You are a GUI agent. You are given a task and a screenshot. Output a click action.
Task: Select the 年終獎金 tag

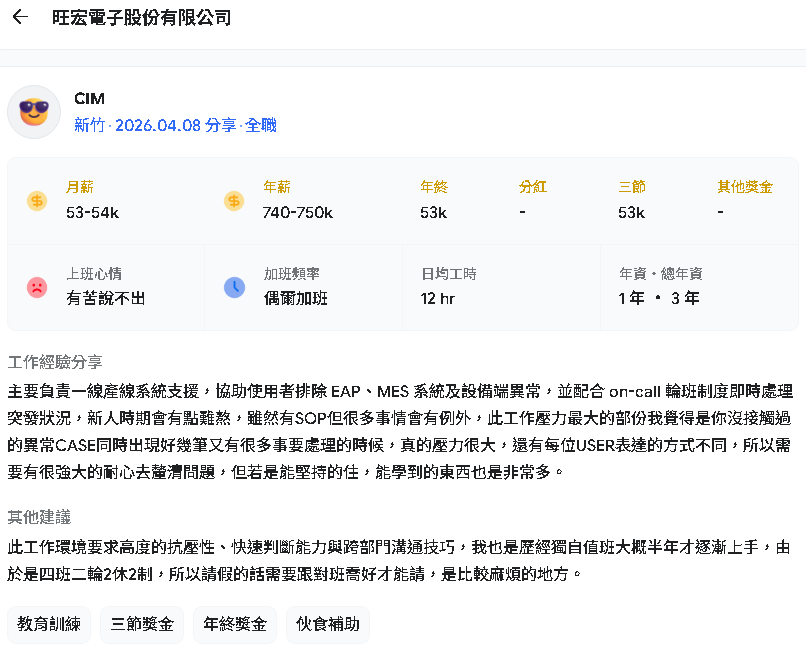[235, 624]
